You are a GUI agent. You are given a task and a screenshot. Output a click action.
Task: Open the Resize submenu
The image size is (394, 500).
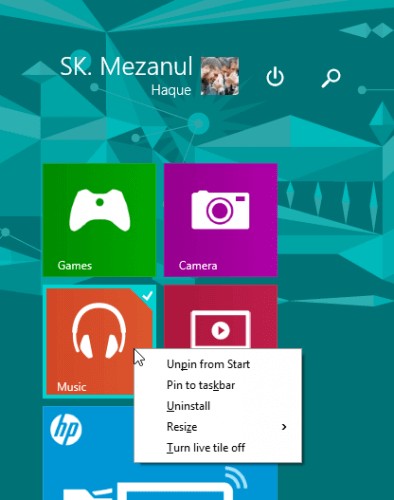(218, 427)
